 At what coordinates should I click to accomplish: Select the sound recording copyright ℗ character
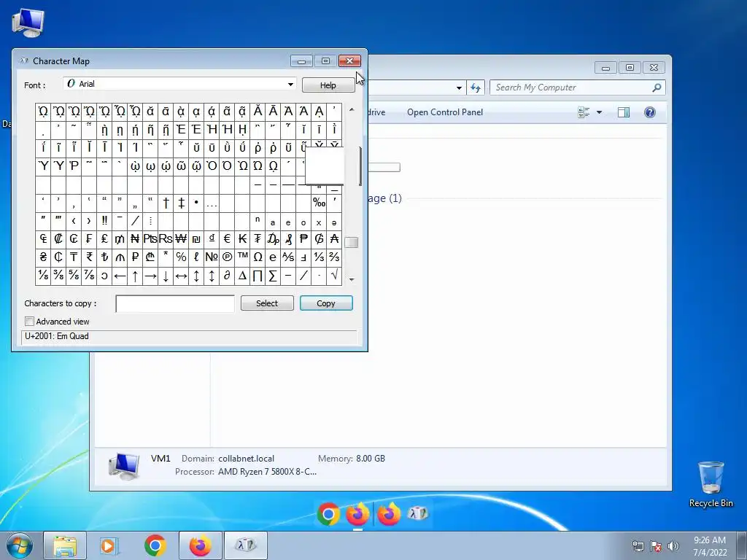click(x=227, y=257)
